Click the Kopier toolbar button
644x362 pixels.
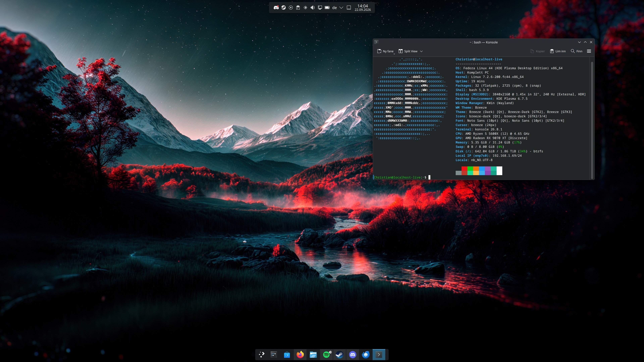pyautogui.click(x=537, y=51)
